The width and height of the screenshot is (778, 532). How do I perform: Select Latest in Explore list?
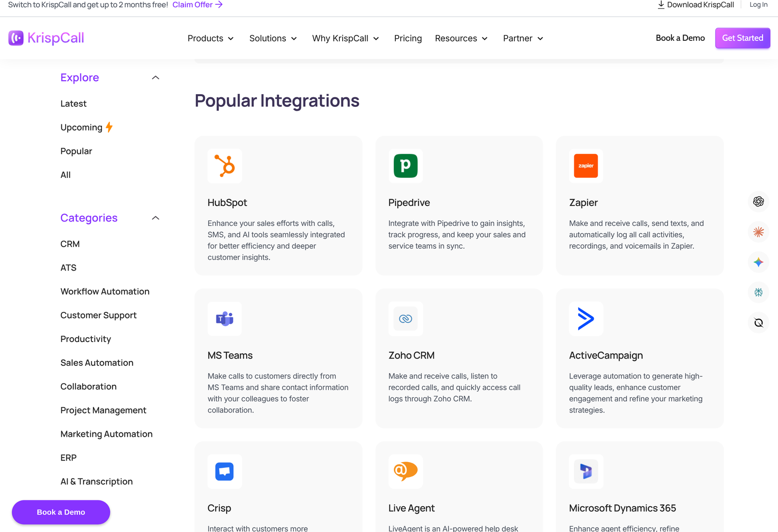(x=73, y=103)
